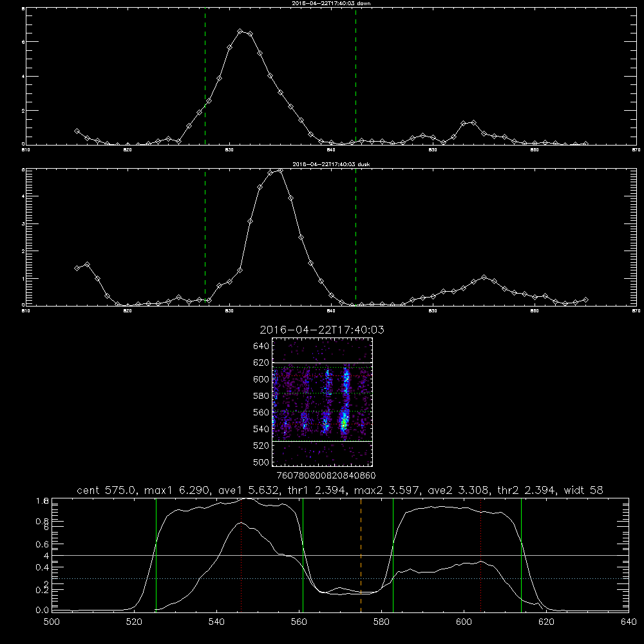Select the timestamp title above the spectral image
Viewport: 644px width, 644px height.
point(322,330)
